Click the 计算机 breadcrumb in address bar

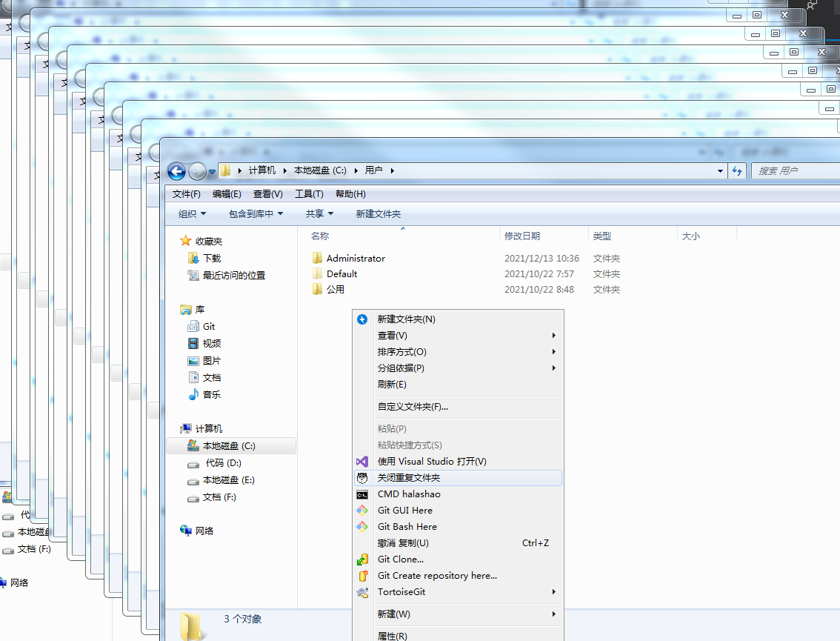(x=262, y=170)
